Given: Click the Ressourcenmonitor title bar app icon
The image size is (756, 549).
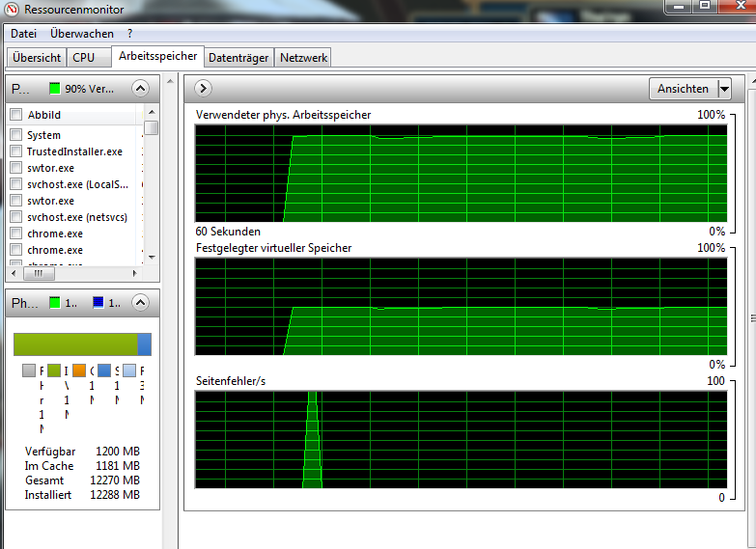Looking at the screenshot, I should click(x=11, y=9).
